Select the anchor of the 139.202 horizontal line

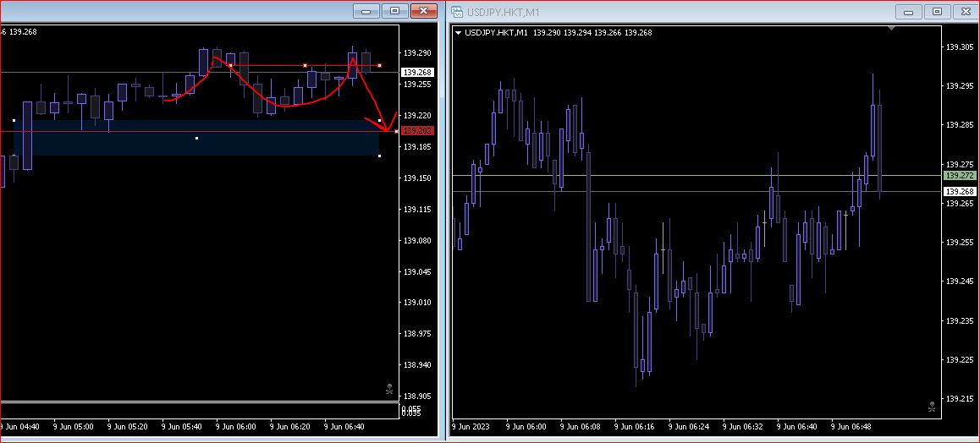pos(396,131)
